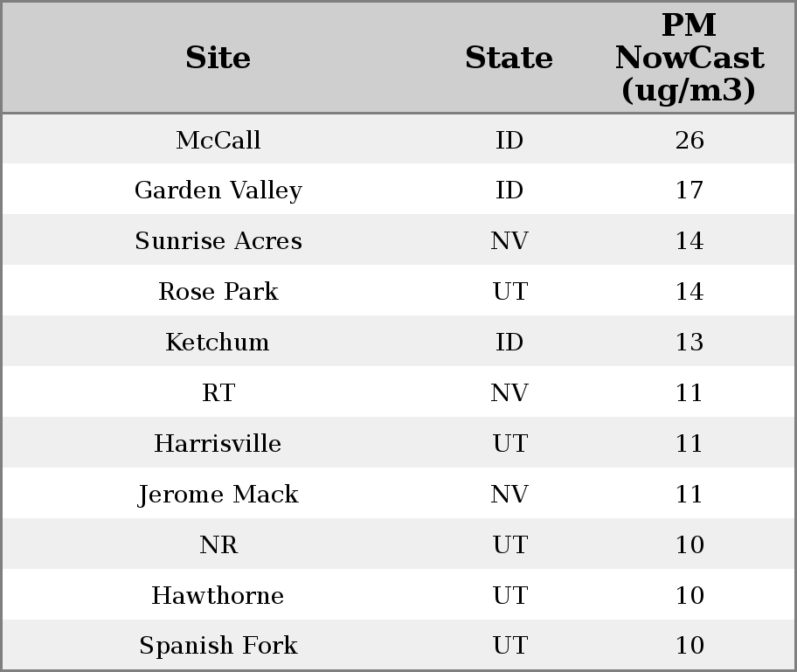Click the State column header
The image size is (797, 672).
(x=509, y=58)
